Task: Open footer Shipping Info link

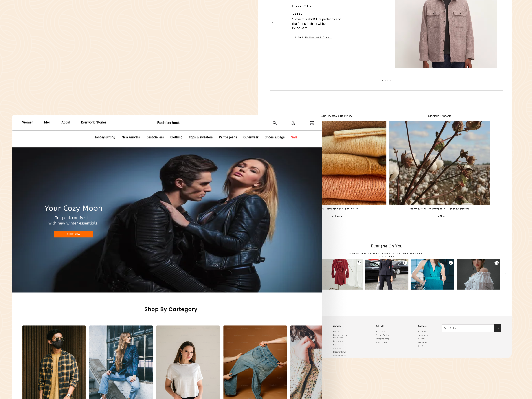Action: click(x=382, y=339)
